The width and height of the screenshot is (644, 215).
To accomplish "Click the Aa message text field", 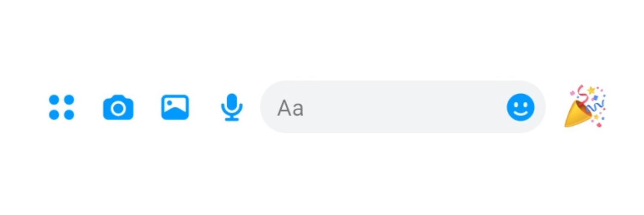I will 403,107.
